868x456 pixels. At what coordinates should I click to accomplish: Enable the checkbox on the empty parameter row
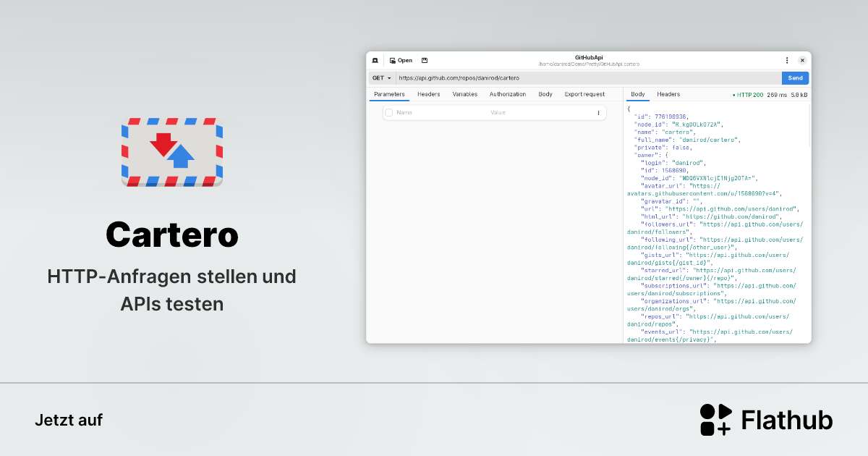(388, 112)
